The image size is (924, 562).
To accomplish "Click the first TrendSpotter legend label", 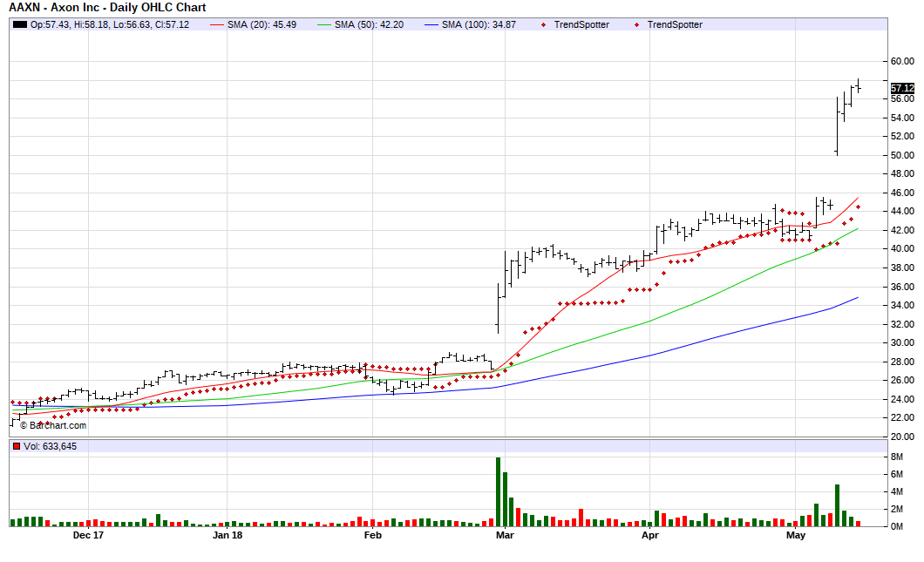I will [x=581, y=24].
